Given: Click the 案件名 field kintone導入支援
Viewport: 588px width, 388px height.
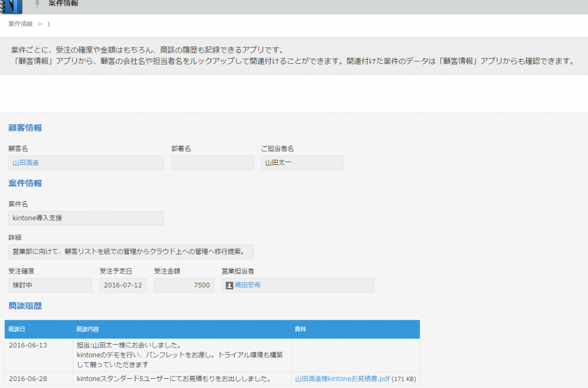Looking at the screenshot, I should (86, 218).
